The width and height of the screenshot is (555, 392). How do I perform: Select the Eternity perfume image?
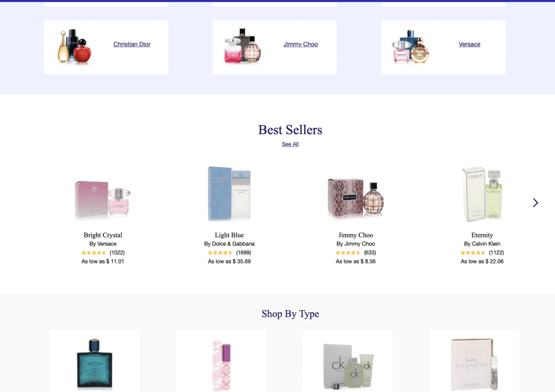coord(482,194)
